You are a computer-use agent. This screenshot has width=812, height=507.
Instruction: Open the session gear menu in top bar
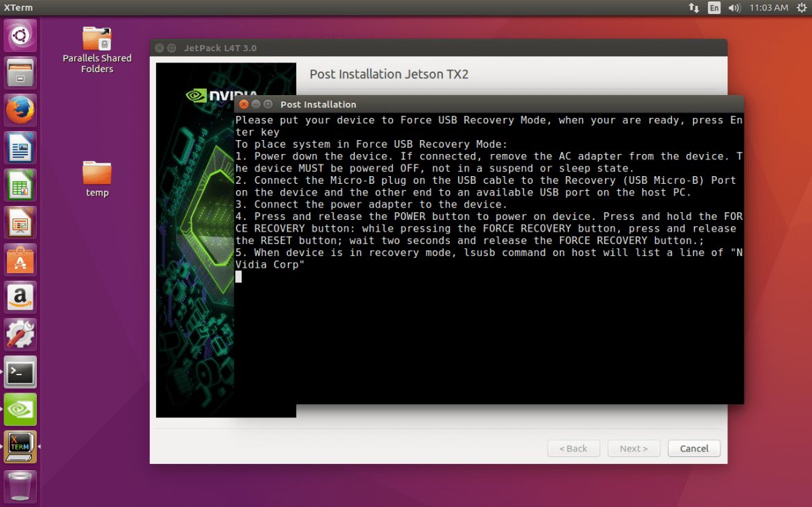point(803,8)
